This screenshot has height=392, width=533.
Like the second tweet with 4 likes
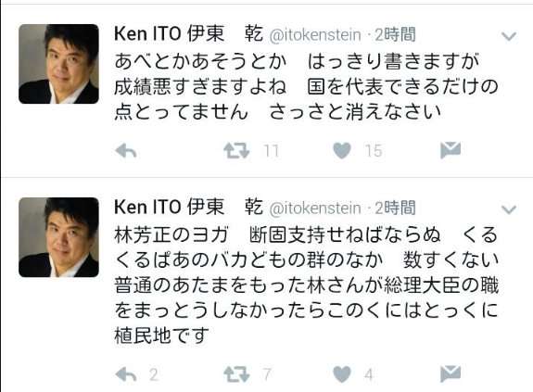tap(342, 374)
